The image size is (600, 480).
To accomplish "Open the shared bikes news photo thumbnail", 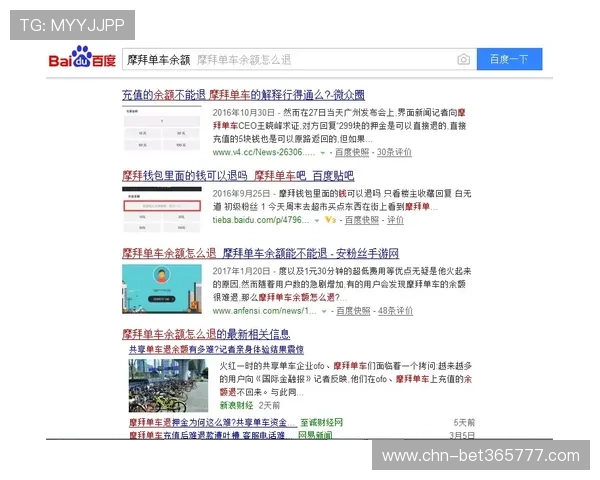I will point(168,385).
